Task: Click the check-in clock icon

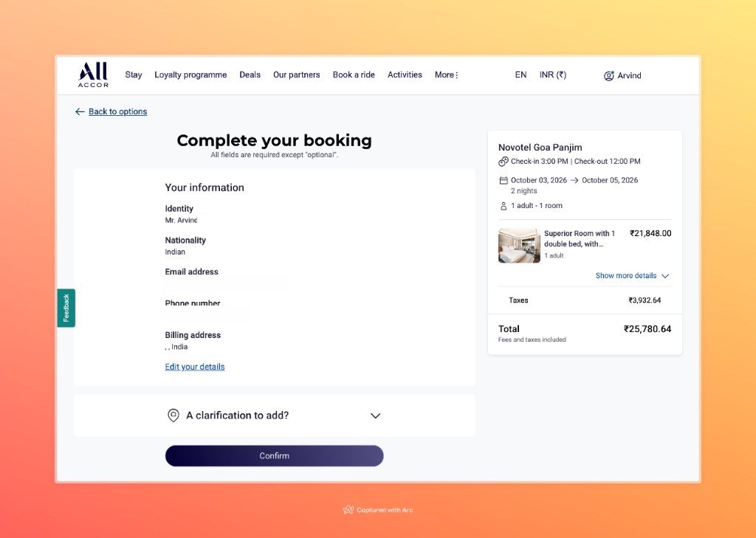Action: pos(504,162)
